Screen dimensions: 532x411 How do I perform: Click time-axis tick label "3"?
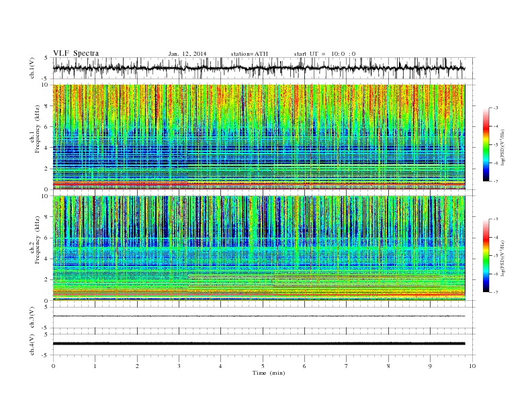click(179, 366)
